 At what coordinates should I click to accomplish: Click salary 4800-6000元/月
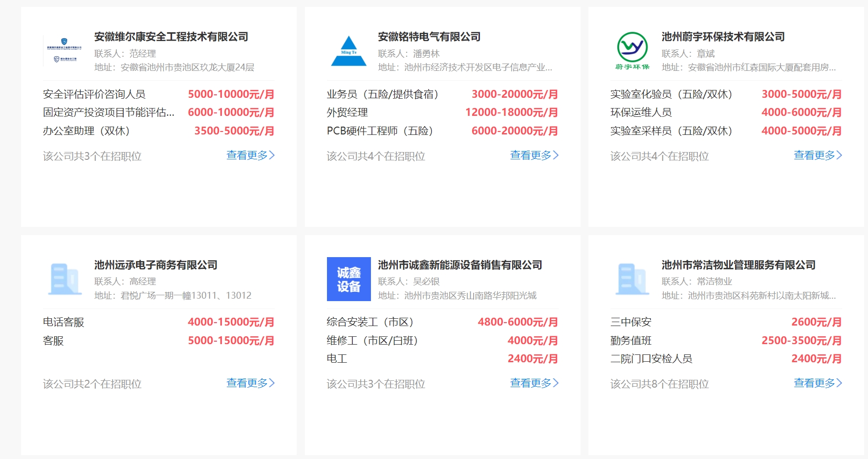(518, 322)
